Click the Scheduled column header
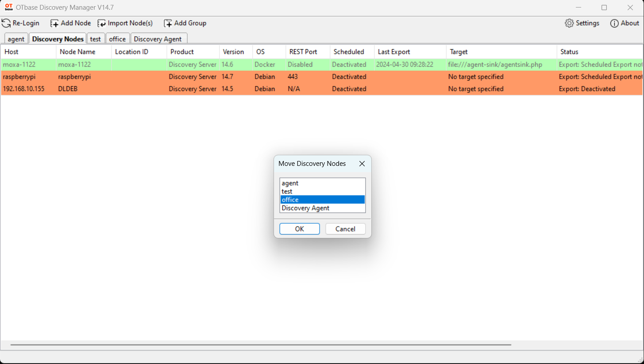Screen dimensions: 644x364 tap(352, 52)
